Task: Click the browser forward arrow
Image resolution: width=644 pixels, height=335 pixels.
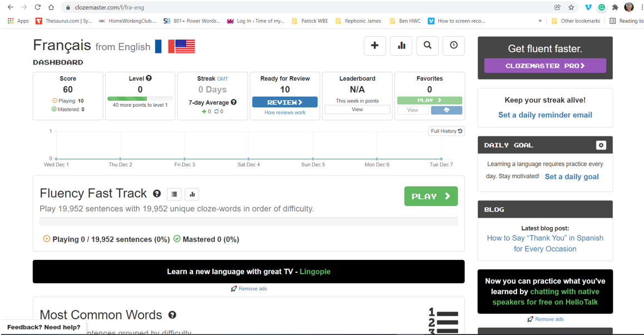Action: tap(24, 7)
